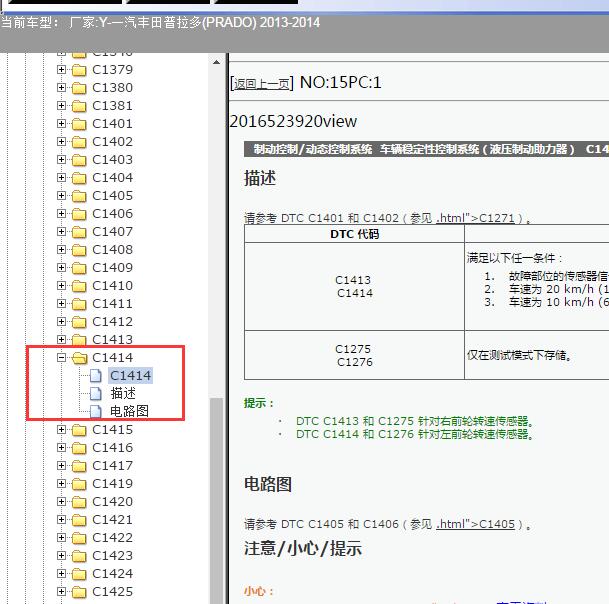Image resolution: width=609 pixels, height=604 pixels.
Task: Click the C1407 folder icon
Action: coord(79,232)
